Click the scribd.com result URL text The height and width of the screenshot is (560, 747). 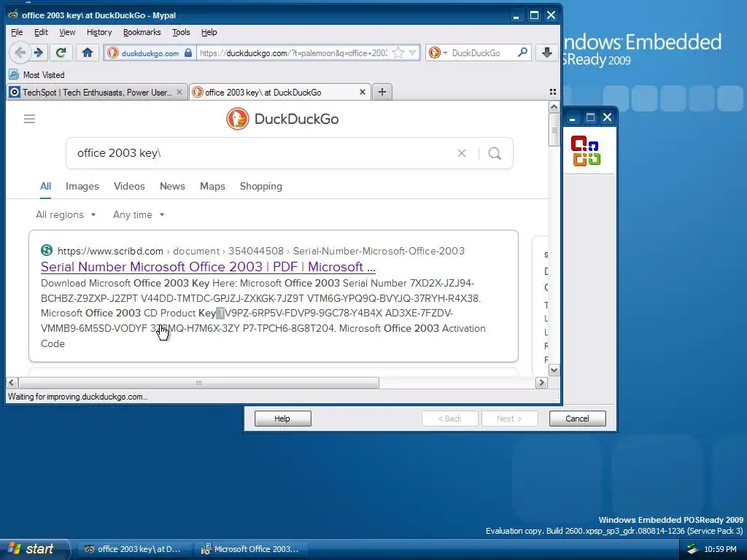tap(261, 251)
